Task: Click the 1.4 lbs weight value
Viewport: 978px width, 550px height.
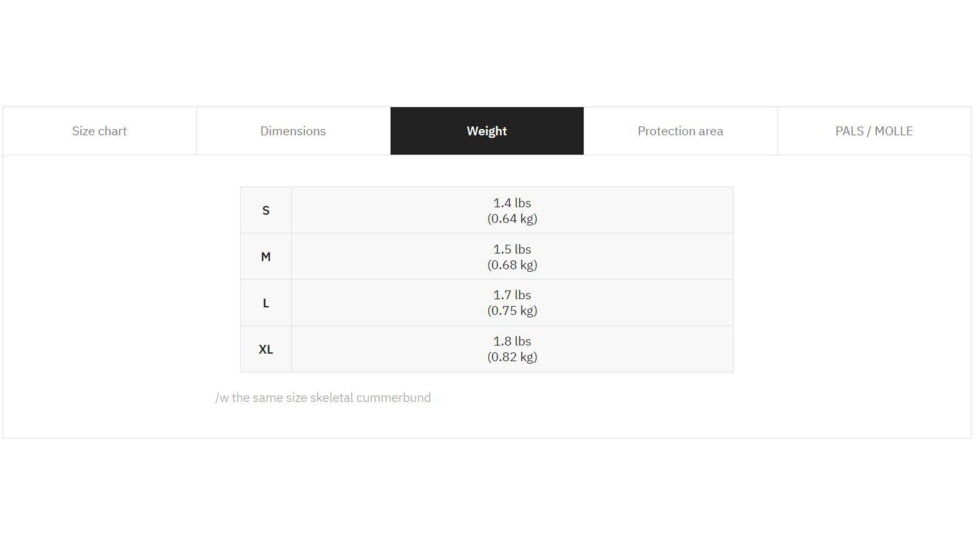Action: [512, 203]
